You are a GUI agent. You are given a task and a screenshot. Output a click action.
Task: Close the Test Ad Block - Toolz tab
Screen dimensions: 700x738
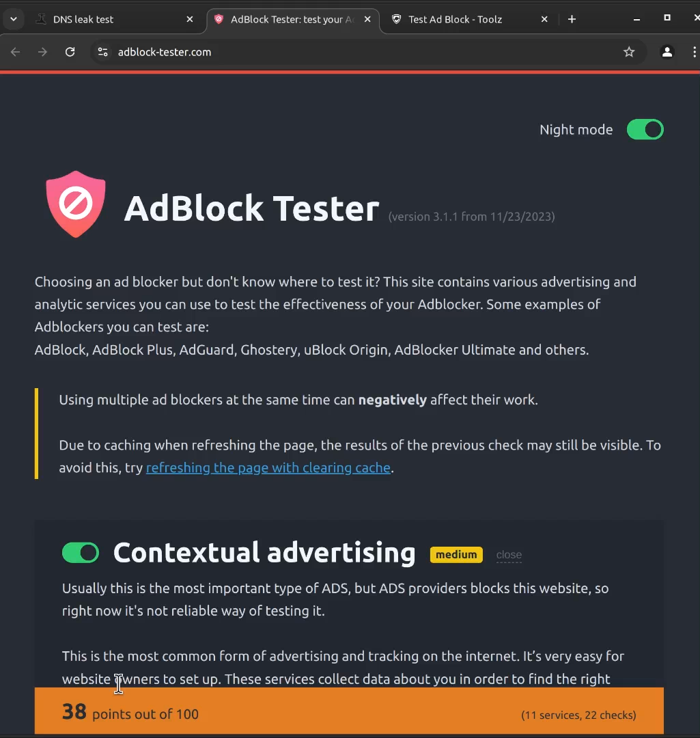544,19
